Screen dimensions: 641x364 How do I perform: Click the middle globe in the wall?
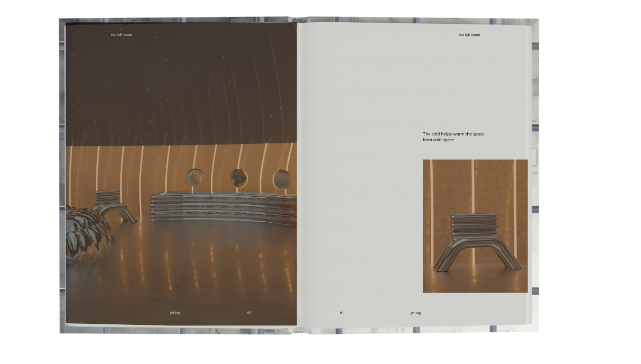click(x=238, y=178)
